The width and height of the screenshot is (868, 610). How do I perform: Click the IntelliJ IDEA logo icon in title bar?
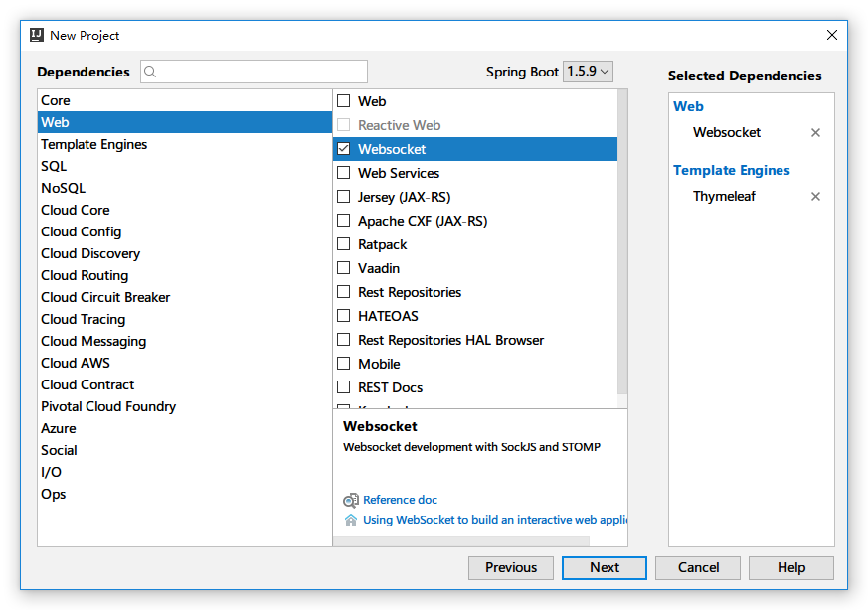(37, 35)
